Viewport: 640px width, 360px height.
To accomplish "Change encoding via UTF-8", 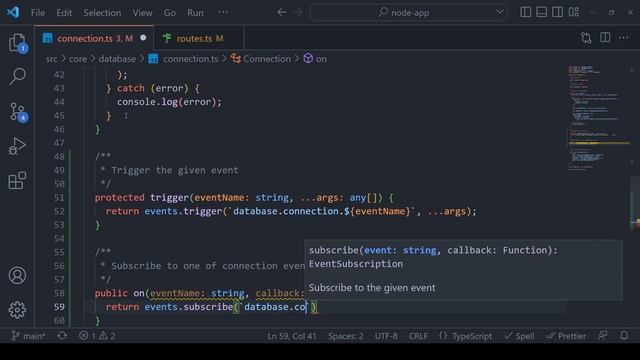I will tap(386, 336).
